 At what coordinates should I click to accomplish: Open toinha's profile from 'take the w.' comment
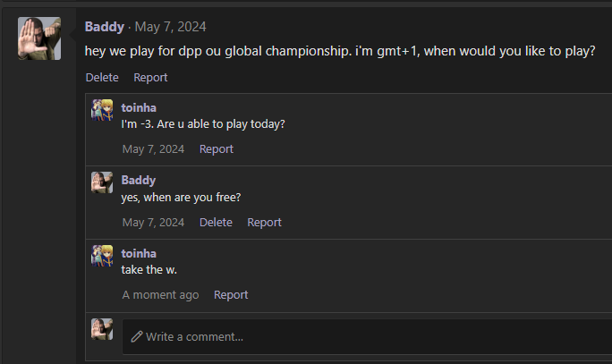click(139, 254)
